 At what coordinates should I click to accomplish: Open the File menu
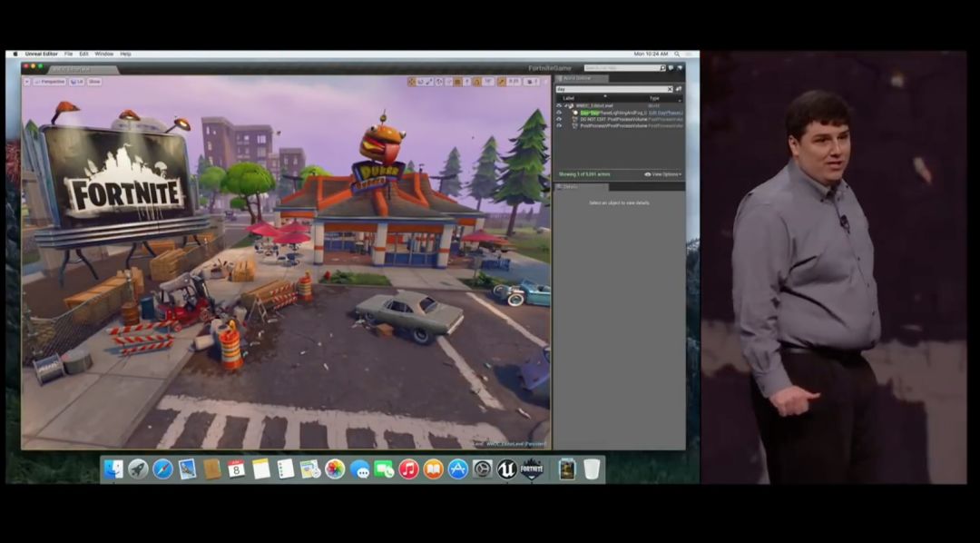[x=68, y=54]
